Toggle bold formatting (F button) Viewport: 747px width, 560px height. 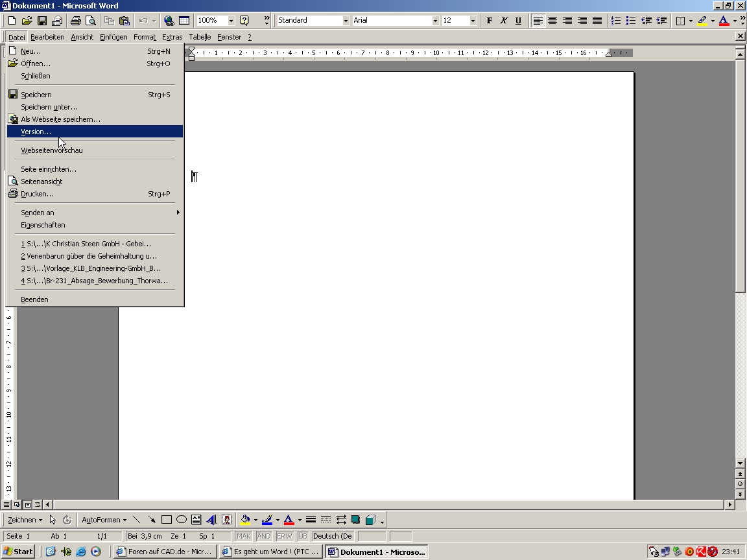click(x=490, y=21)
